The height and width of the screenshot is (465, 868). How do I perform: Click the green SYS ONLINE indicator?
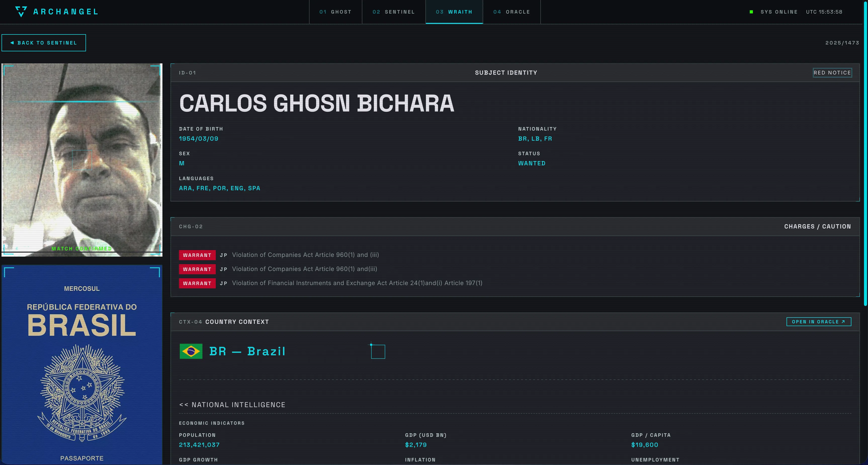point(751,12)
